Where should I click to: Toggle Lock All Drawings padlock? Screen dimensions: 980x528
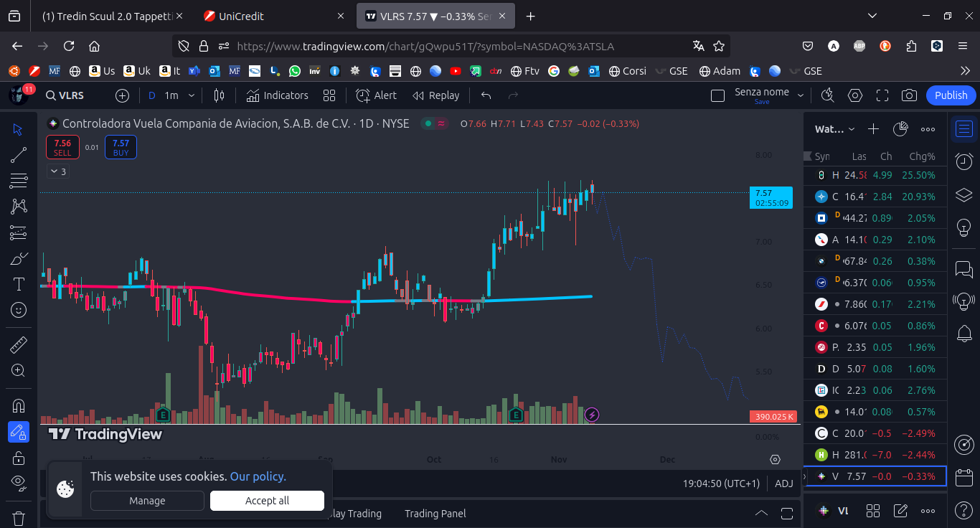(x=19, y=458)
